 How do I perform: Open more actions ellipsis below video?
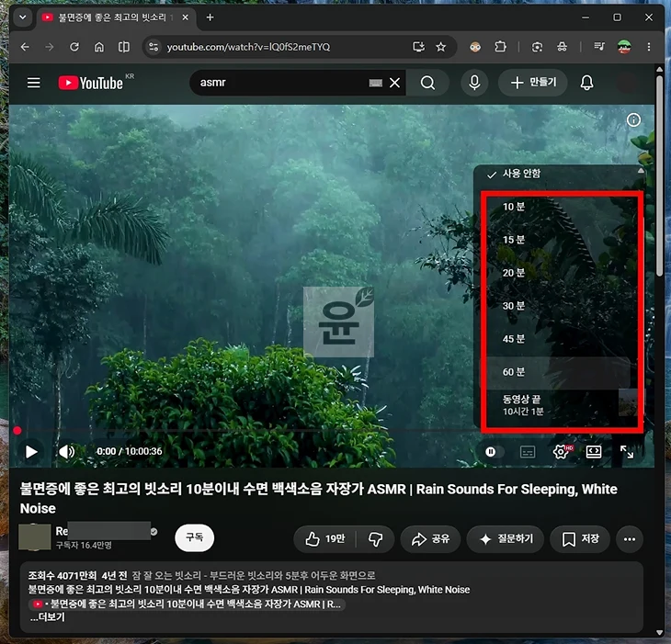(x=630, y=538)
